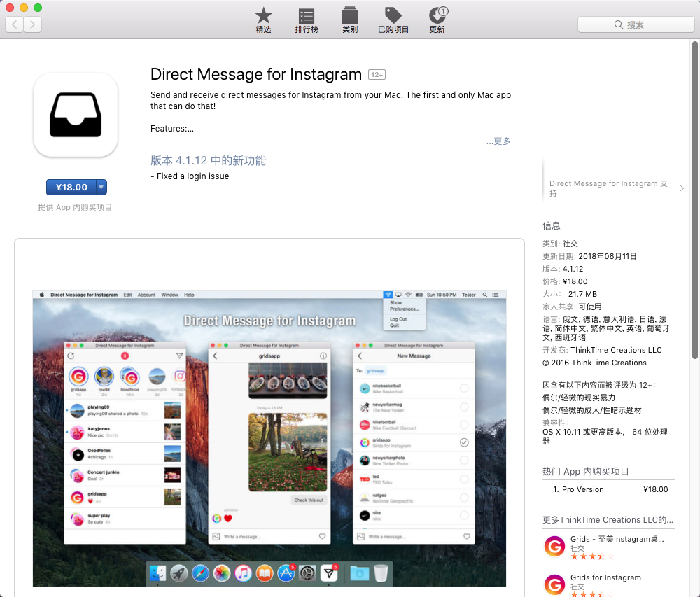Click the 版本 4.1.12 中的新功能 heading

[208, 161]
